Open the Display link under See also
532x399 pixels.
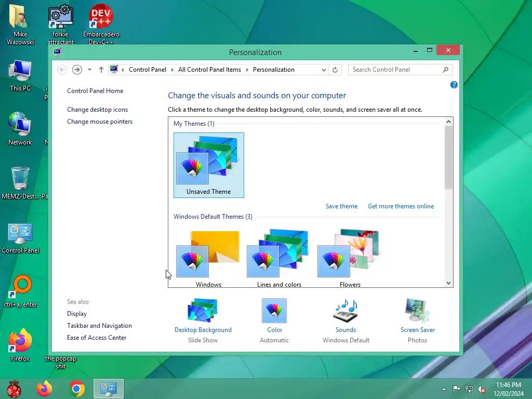(77, 313)
